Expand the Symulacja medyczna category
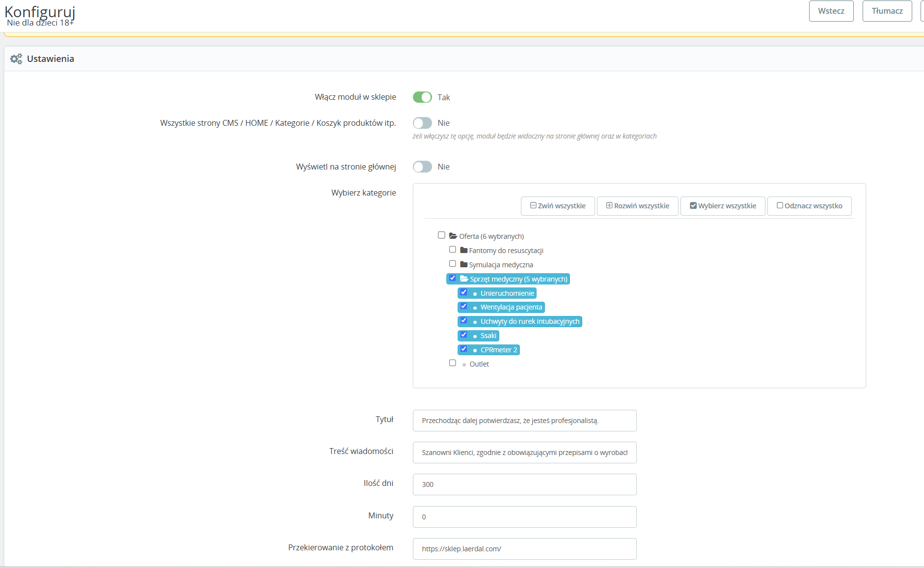924x568 pixels. pyautogui.click(x=501, y=265)
